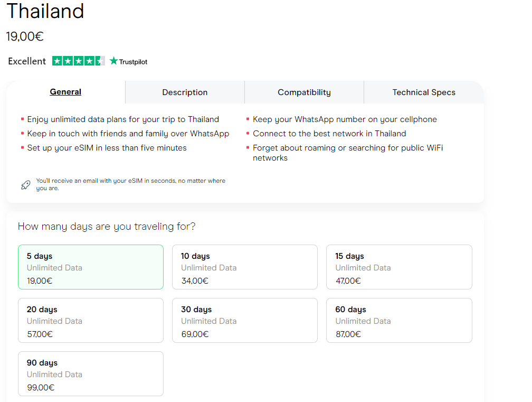The width and height of the screenshot is (532, 402).
Task: Pick the 90 days plan for 99,00€
Action: click(x=91, y=374)
